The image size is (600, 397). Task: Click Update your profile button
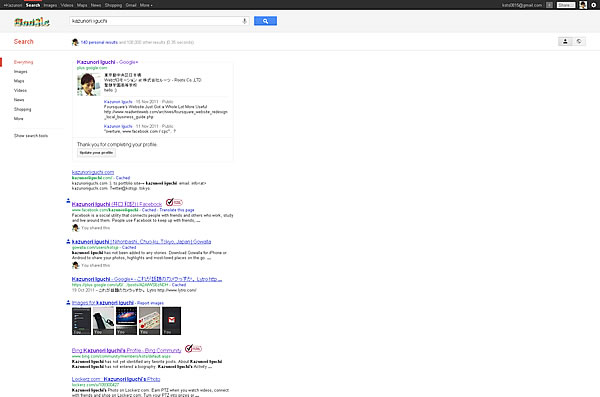[x=96, y=152]
